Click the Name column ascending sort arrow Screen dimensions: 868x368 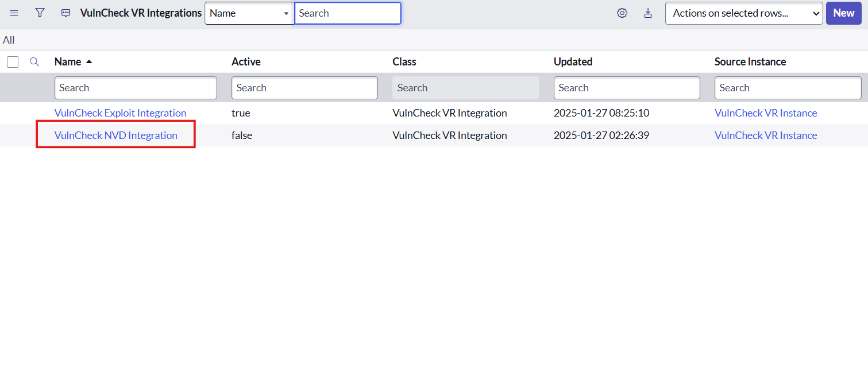point(89,61)
